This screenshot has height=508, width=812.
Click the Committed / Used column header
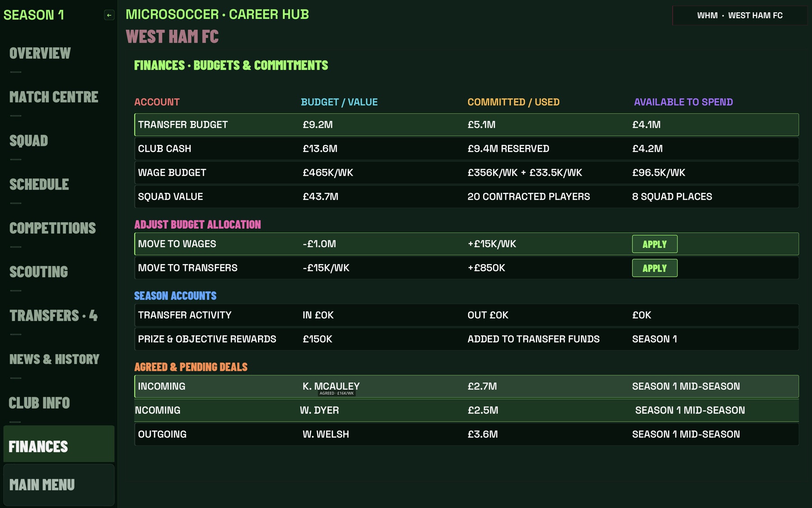[513, 102]
